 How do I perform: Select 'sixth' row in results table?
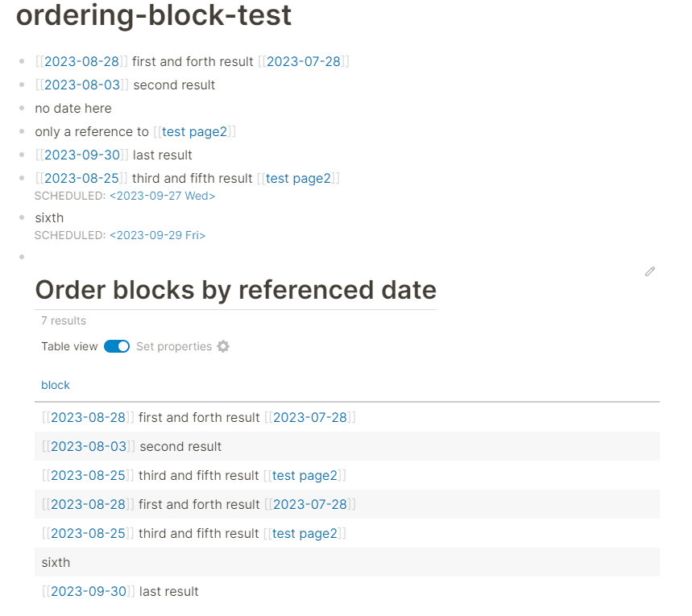coord(347,562)
